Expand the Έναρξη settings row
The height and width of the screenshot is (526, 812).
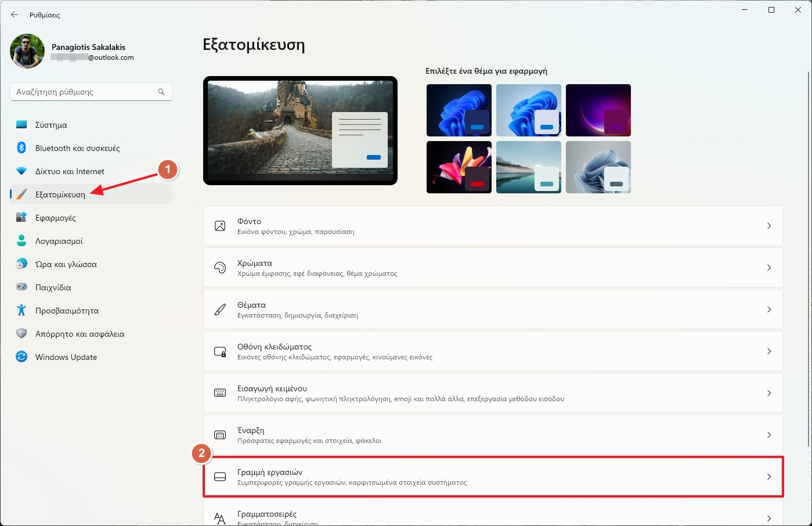pyautogui.click(x=769, y=434)
